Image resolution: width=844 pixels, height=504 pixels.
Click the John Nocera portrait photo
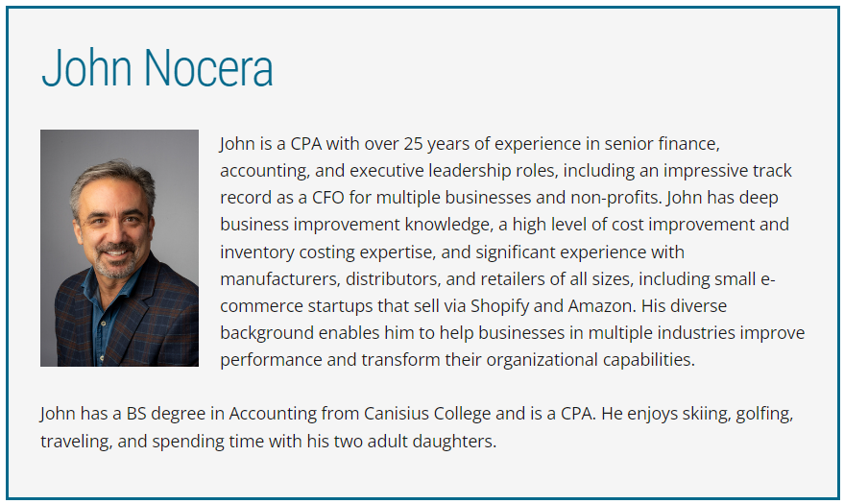(119, 248)
